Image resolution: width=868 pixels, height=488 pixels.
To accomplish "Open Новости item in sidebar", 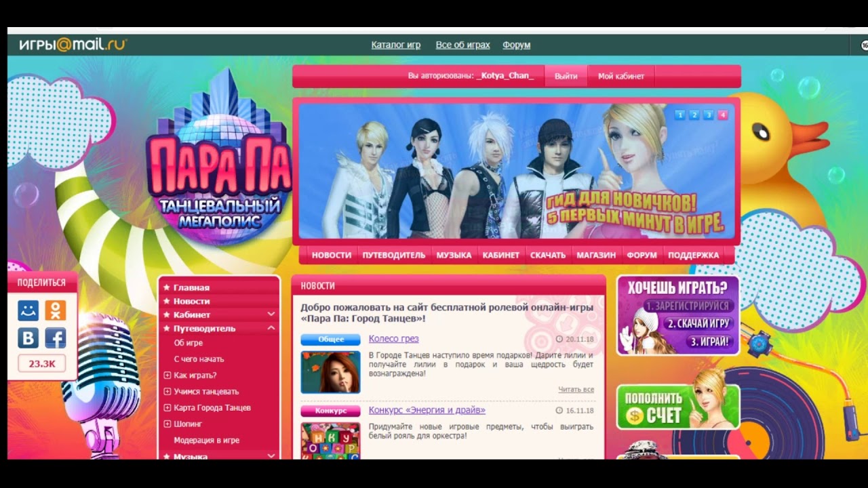I will [191, 301].
